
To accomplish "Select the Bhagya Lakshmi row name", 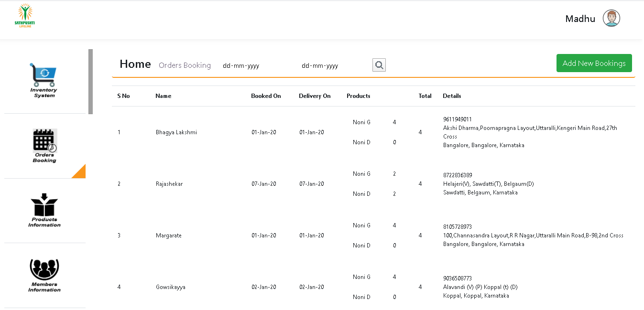I will tap(176, 132).
